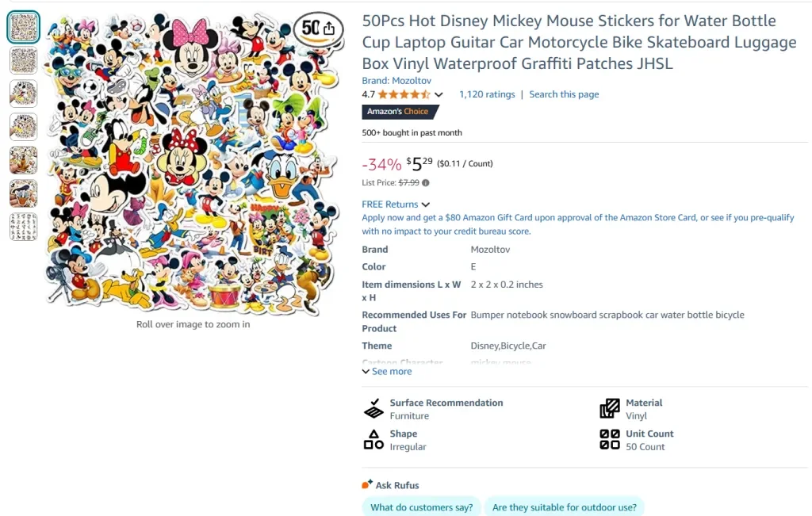
Task: Click the Surface Recommendation icon
Action: tap(373, 409)
